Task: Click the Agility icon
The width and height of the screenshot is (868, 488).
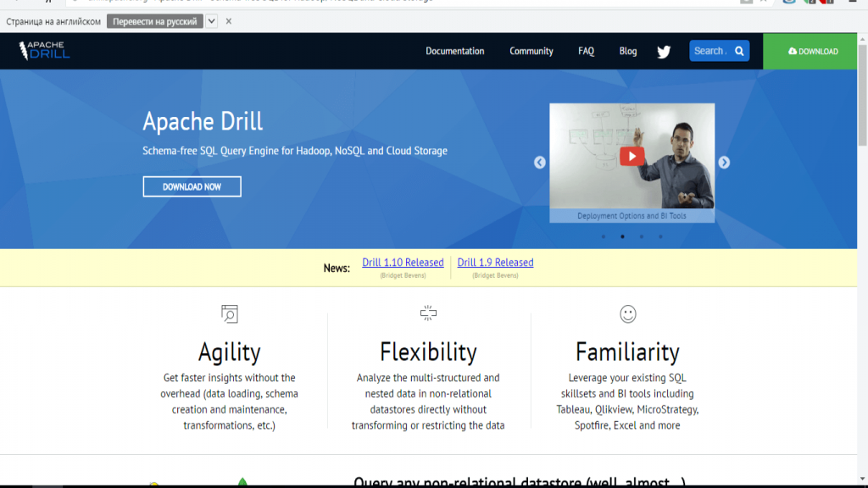Action: 229,313
